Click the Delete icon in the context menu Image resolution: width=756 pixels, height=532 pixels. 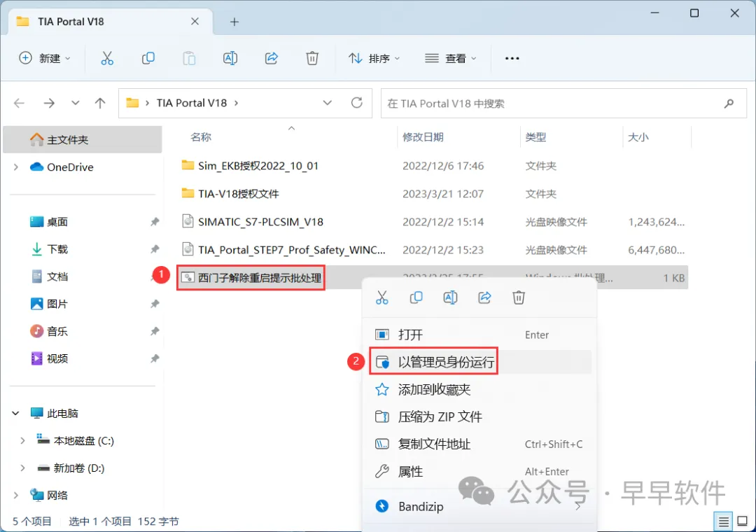(519, 297)
